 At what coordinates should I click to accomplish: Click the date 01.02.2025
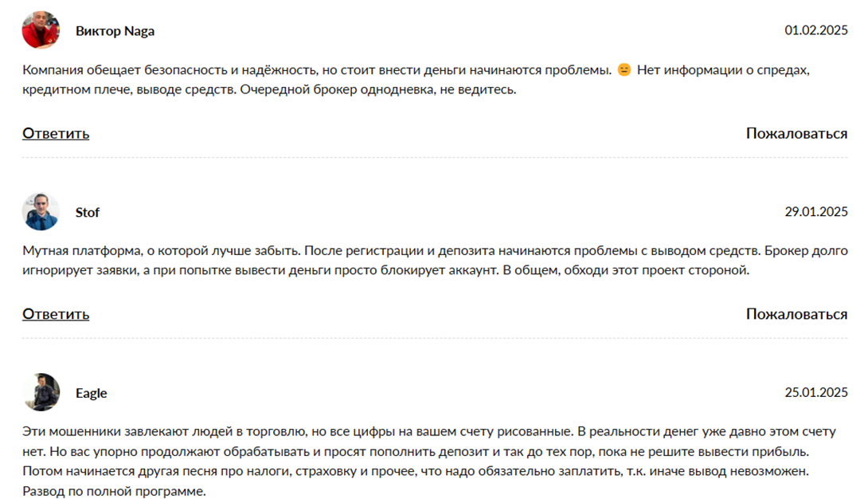point(816,30)
